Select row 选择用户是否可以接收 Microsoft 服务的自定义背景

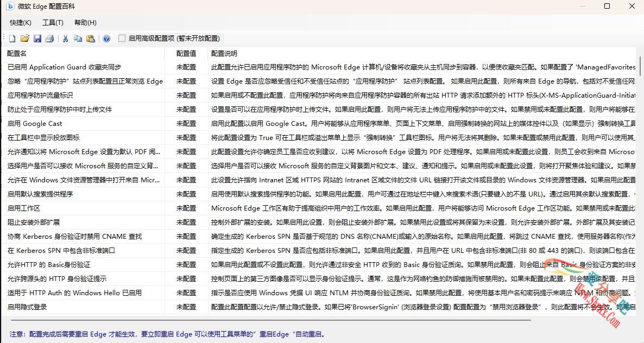[x=319, y=166]
